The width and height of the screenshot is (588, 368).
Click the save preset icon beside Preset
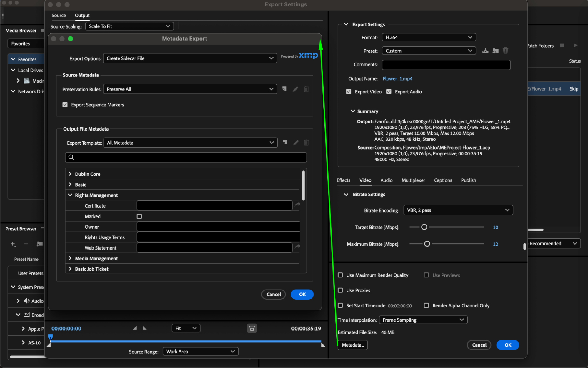[x=485, y=51]
